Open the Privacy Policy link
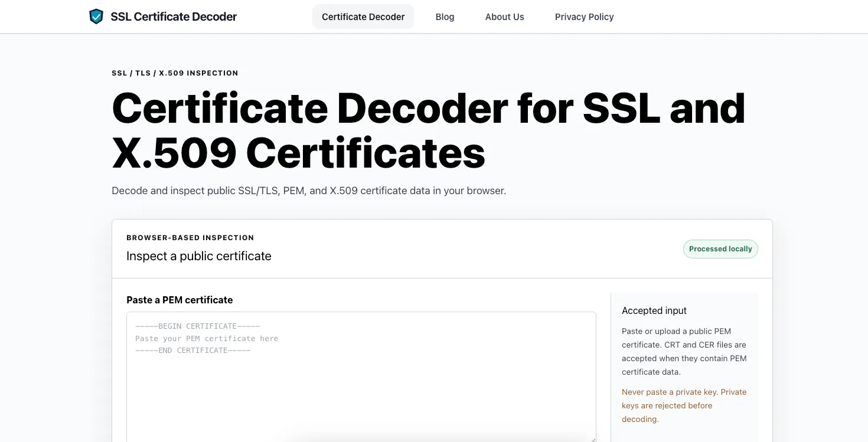868x442 pixels. coord(584,17)
